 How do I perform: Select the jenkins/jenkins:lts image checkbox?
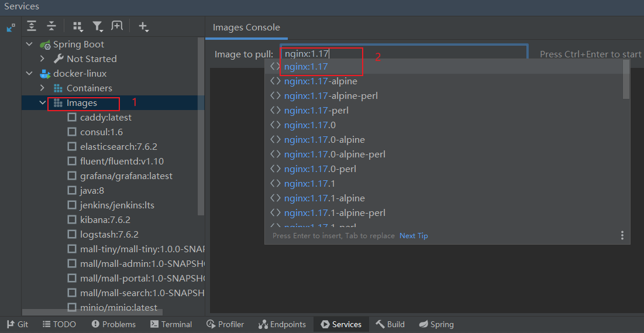click(72, 205)
